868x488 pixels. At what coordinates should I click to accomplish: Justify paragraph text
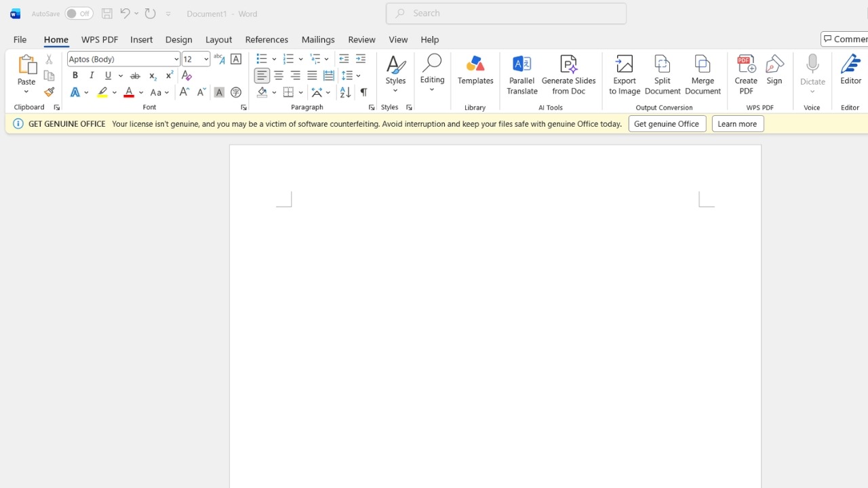[312, 76]
